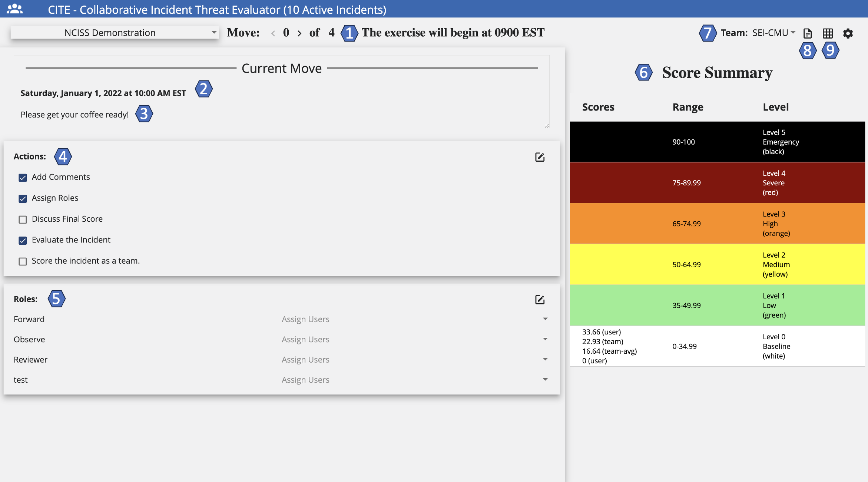The height and width of the screenshot is (482, 868).
Task: Uncheck the Add Comments checkbox
Action: (23, 178)
